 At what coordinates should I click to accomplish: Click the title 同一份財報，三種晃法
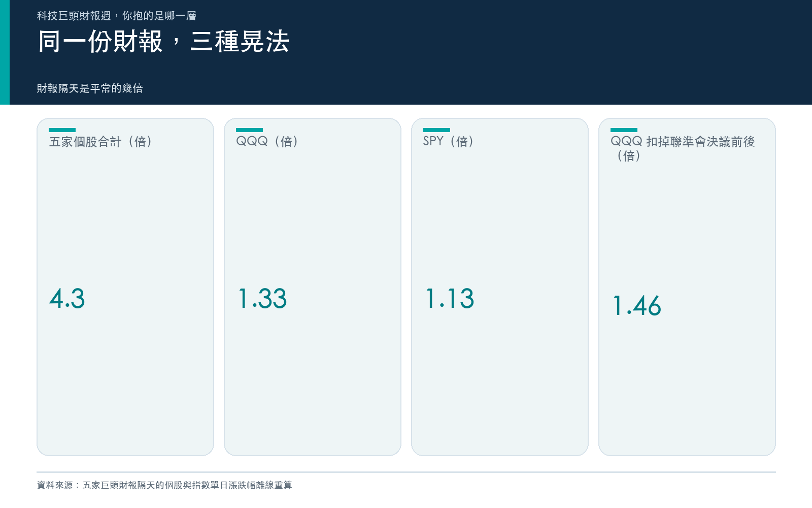[x=163, y=41]
